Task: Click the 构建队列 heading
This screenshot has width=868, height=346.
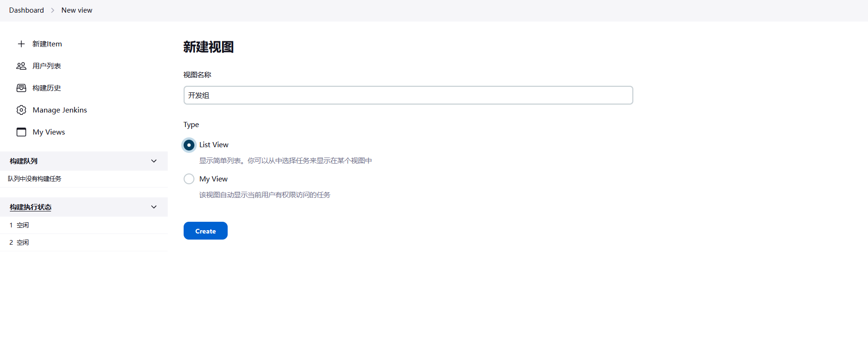Action: (x=23, y=161)
